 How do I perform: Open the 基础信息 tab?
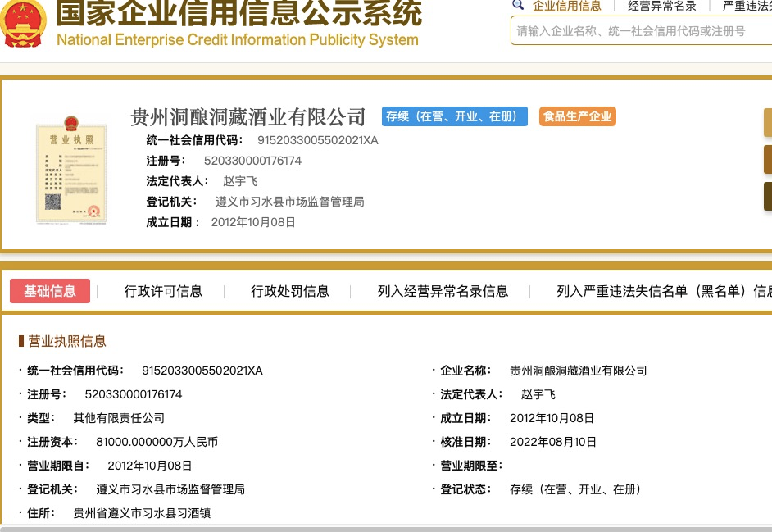(x=50, y=291)
